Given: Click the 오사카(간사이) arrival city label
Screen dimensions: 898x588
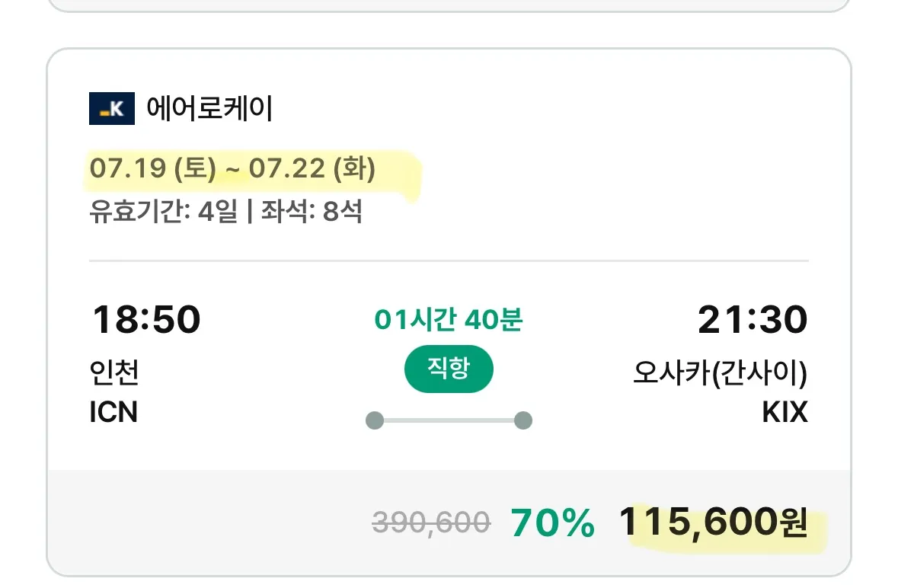Looking at the screenshot, I should 721,372.
